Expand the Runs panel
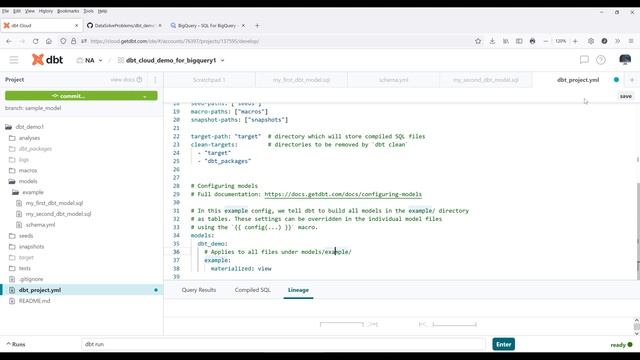Screen dimensions: 640x360 click(16, 344)
